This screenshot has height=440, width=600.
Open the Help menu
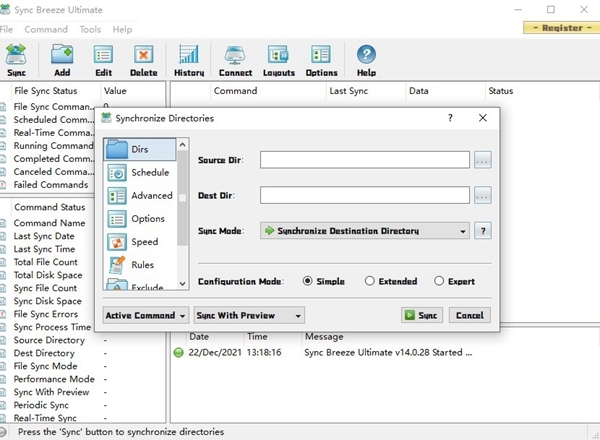(x=122, y=29)
